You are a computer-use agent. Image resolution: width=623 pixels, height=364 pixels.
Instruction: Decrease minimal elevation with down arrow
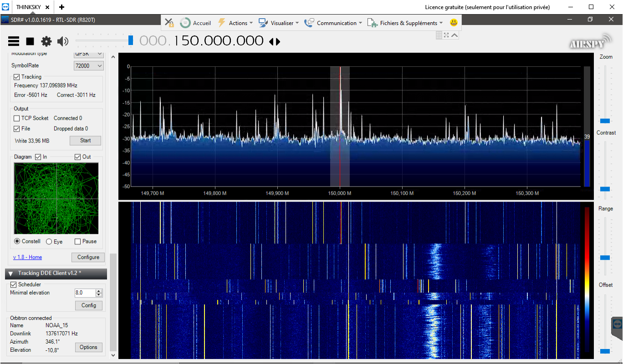click(99, 295)
